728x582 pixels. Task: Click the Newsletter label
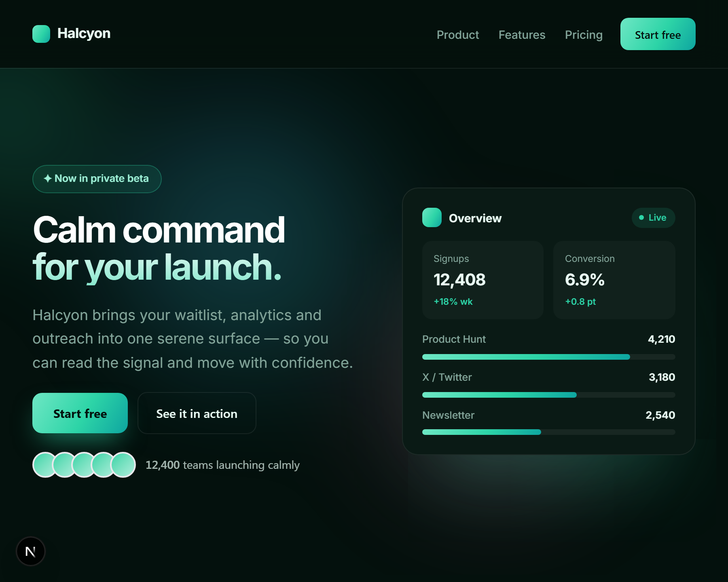(448, 415)
